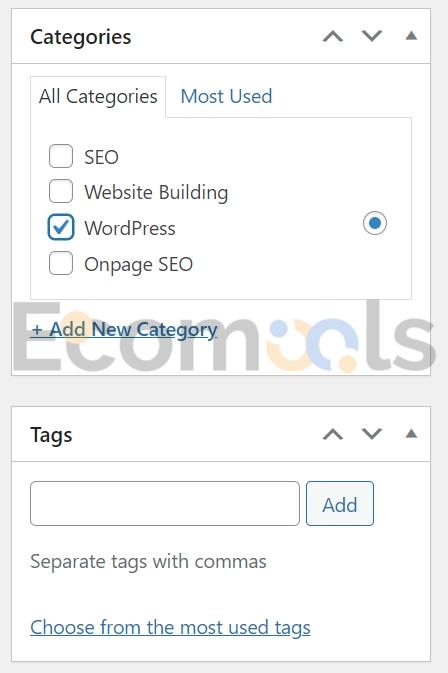The image size is (448, 673).
Task: Open the All Categories tab
Action: tap(98, 97)
